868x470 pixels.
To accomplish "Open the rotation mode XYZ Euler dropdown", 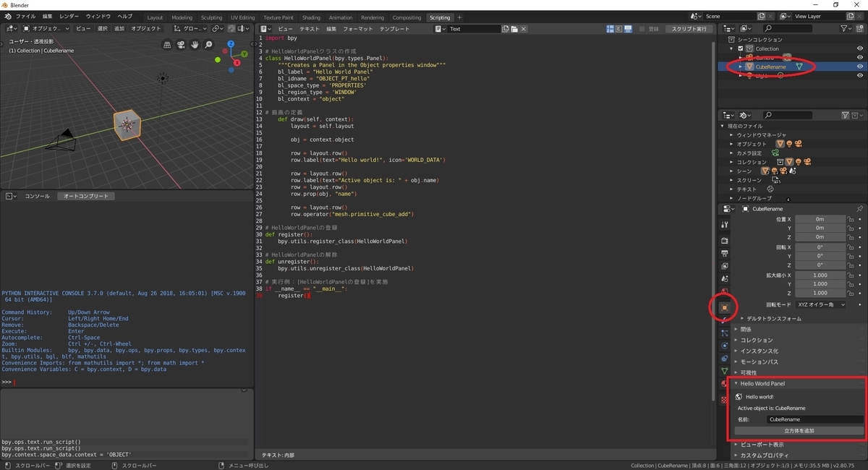I will tap(820, 305).
